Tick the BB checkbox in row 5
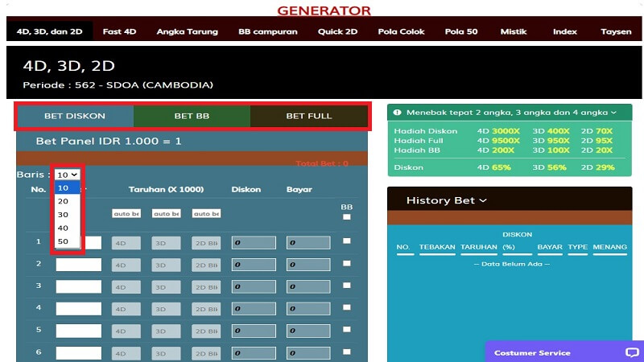 tap(347, 330)
